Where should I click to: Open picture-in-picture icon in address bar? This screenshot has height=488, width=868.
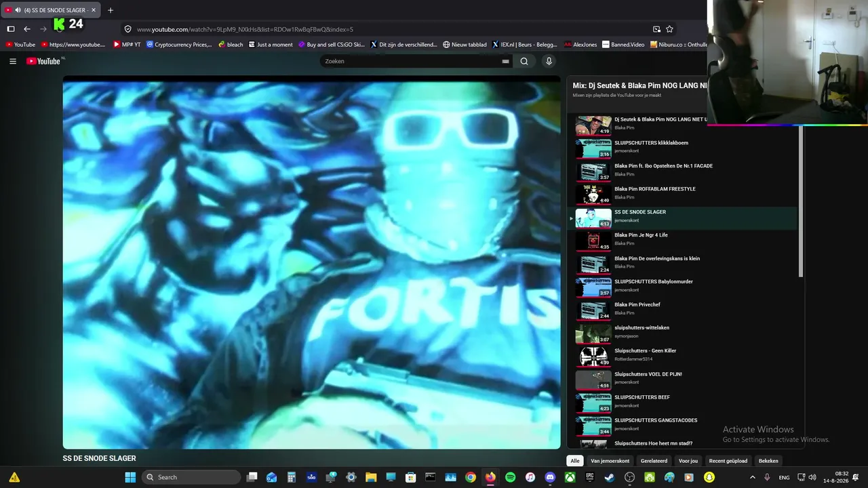coord(656,29)
